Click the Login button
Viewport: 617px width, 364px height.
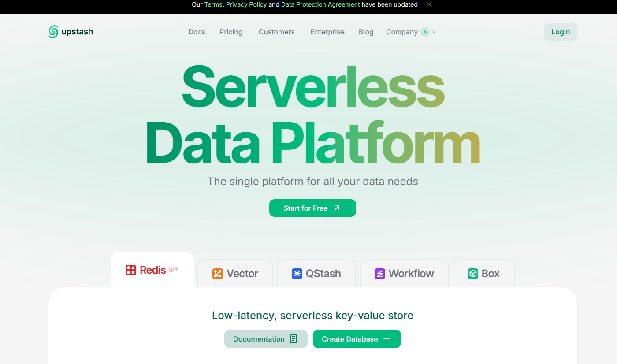(561, 32)
